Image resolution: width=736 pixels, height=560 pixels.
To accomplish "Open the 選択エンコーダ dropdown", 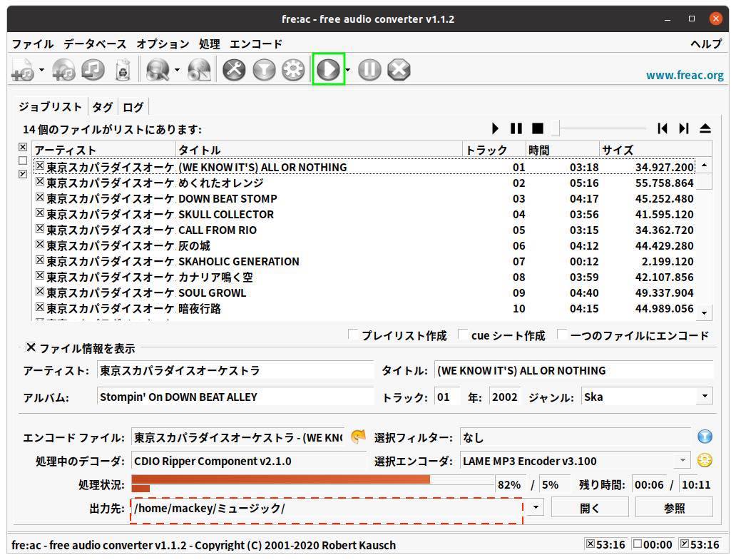I will point(683,460).
